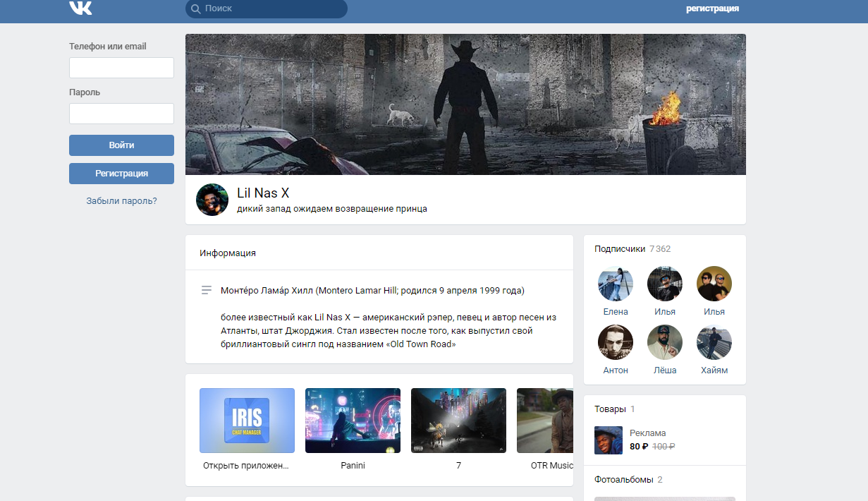This screenshot has height=501, width=868.
Task: Open subscriber Елена's avatar
Action: (x=616, y=284)
